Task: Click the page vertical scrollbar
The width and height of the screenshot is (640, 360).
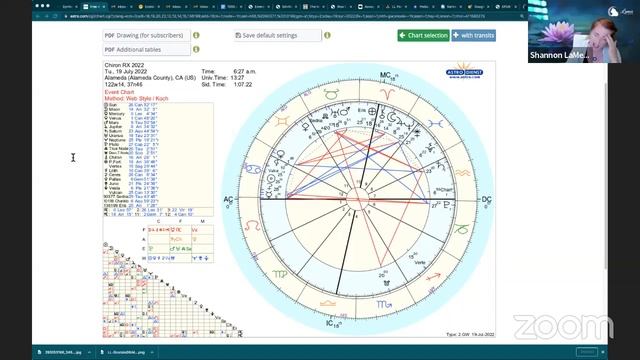Action: pos(605,176)
